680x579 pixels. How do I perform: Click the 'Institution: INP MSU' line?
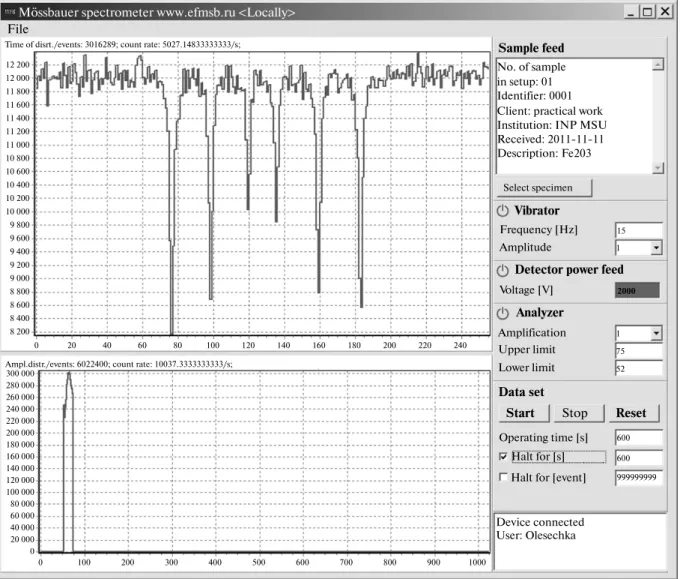[552, 125]
